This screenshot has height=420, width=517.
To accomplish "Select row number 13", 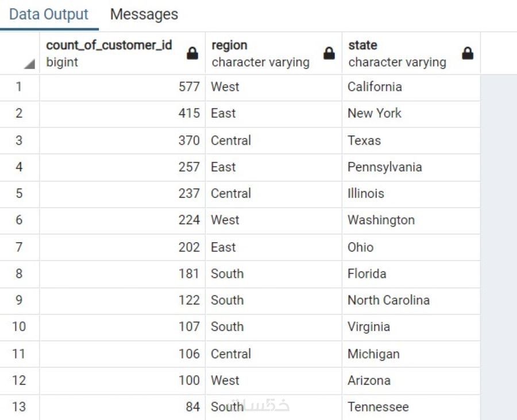I will tap(19, 407).
